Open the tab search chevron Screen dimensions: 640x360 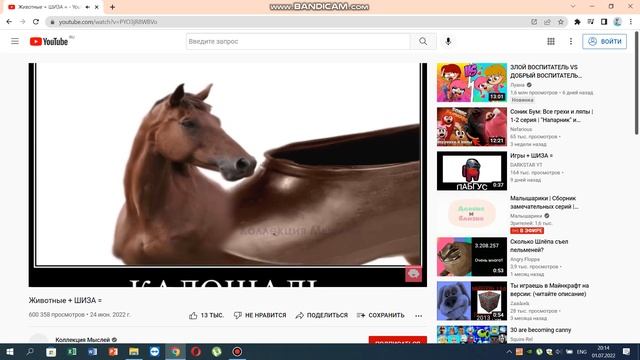coord(573,7)
